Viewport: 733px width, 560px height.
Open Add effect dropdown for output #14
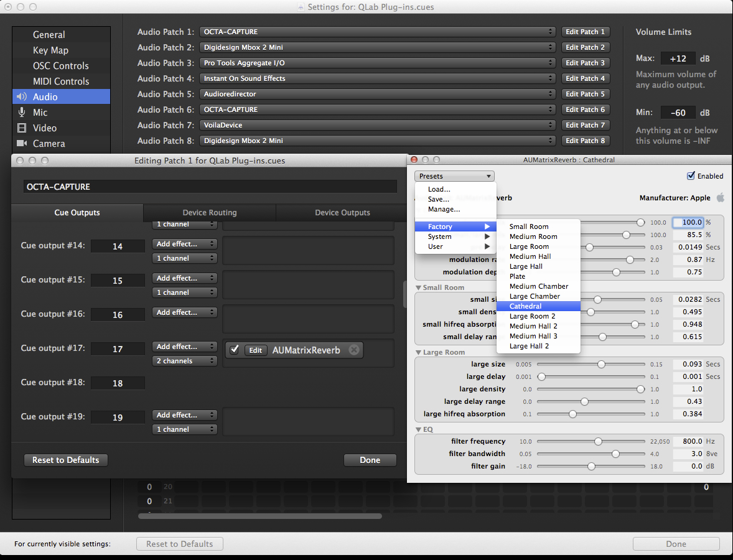coord(185,244)
